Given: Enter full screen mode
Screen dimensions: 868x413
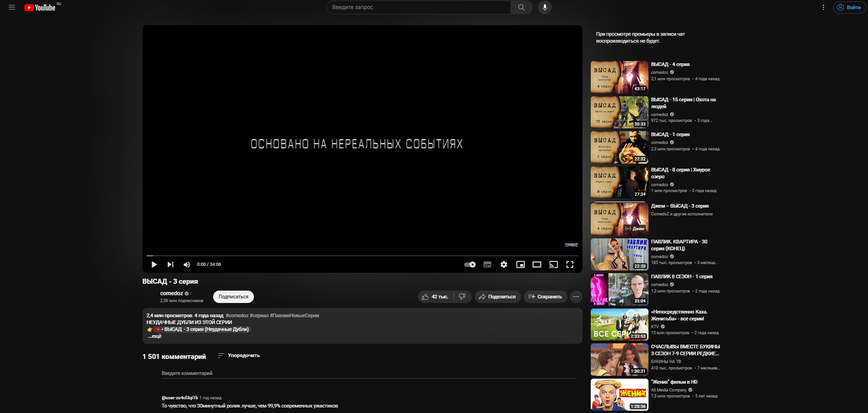Looking at the screenshot, I should (x=570, y=264).
